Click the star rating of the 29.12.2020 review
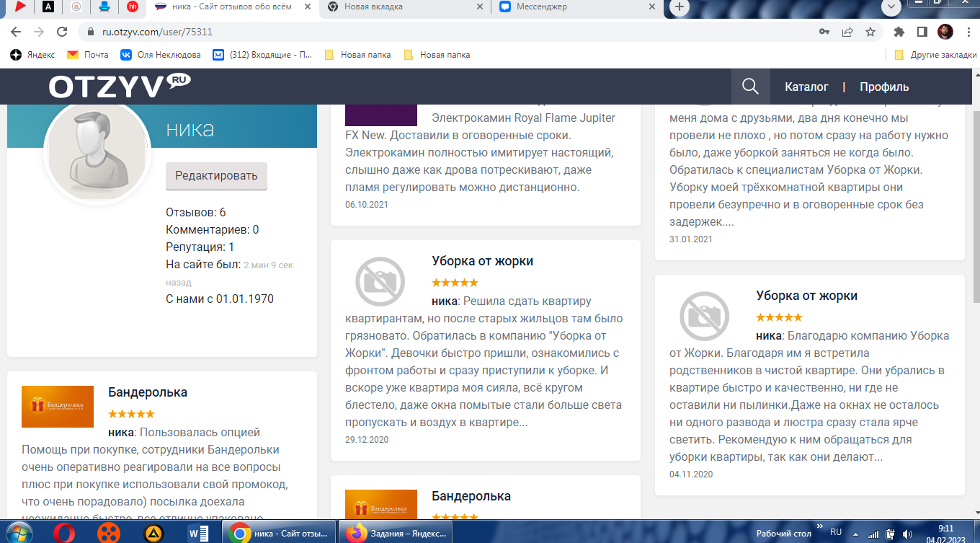The image size is (980, 543). (x=455, y=283)
